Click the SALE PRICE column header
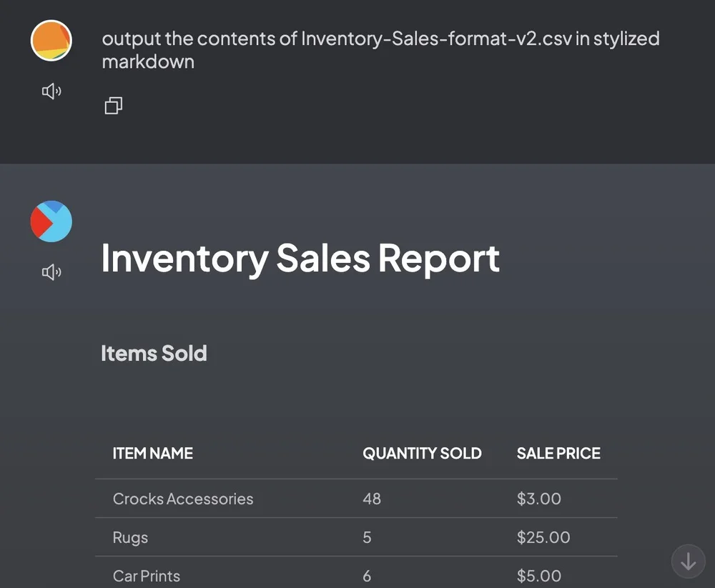Viewport: 715px width, 588px height. [558, 454]
